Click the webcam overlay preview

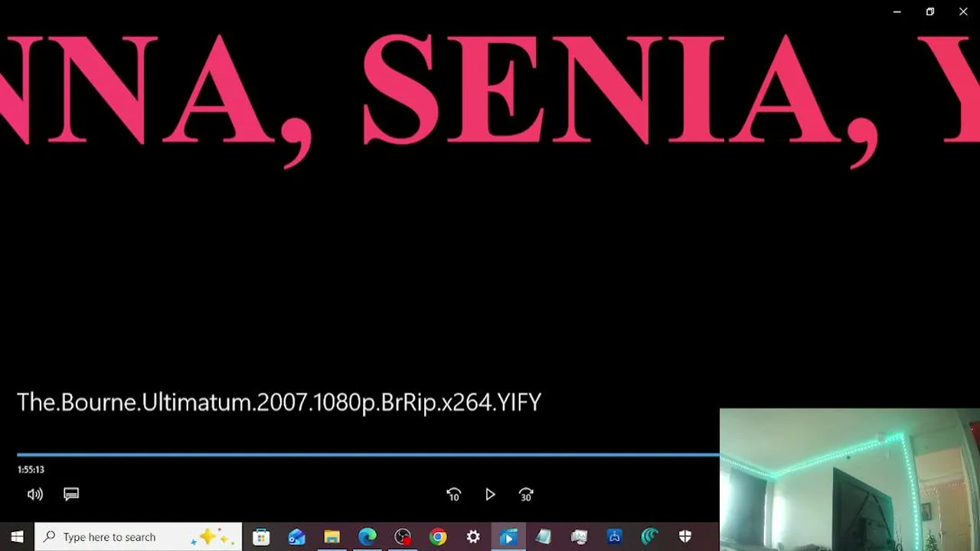pos(850,480)
